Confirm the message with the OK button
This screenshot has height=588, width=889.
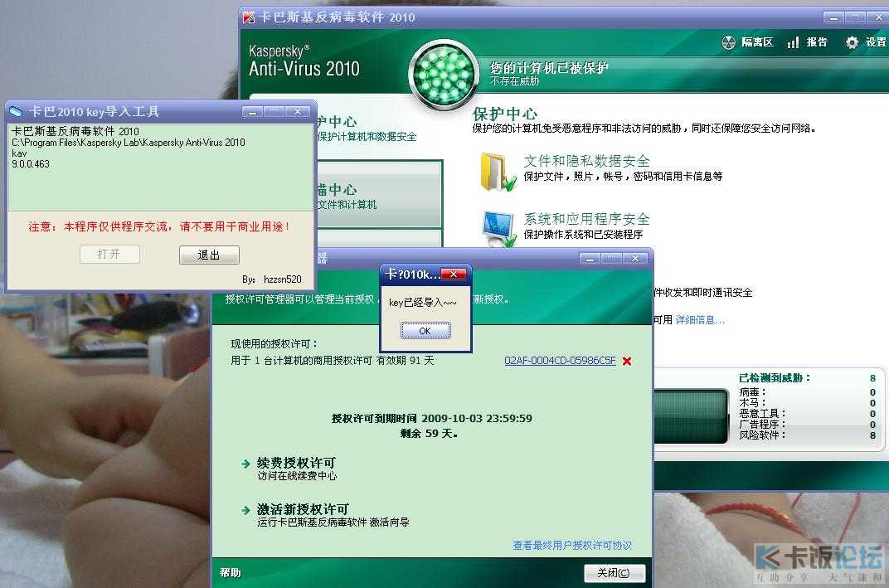425,331
